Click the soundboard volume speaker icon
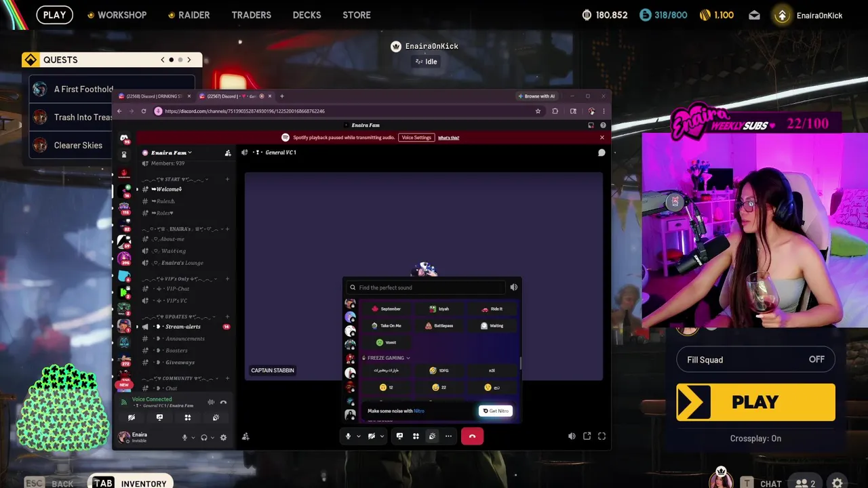The image size is (868, 488). pos(514,287)
